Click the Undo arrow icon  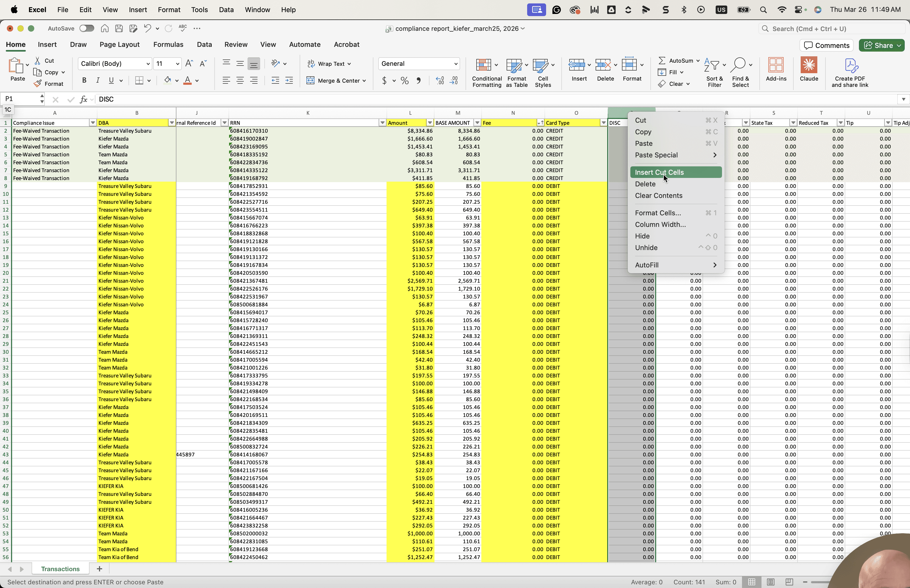147,28
